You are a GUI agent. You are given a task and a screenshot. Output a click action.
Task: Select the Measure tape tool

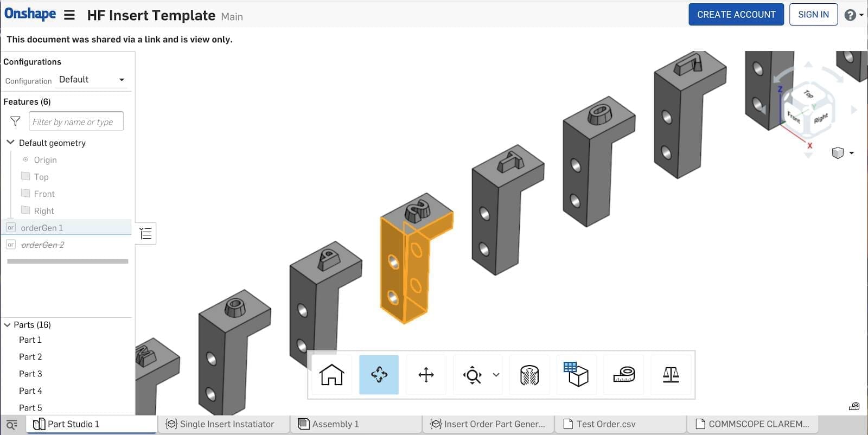tap(623, 375)
